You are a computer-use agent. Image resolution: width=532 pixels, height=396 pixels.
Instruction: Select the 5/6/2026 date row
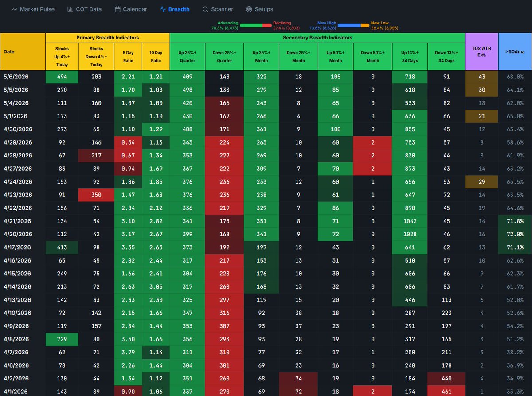[266, 77]
